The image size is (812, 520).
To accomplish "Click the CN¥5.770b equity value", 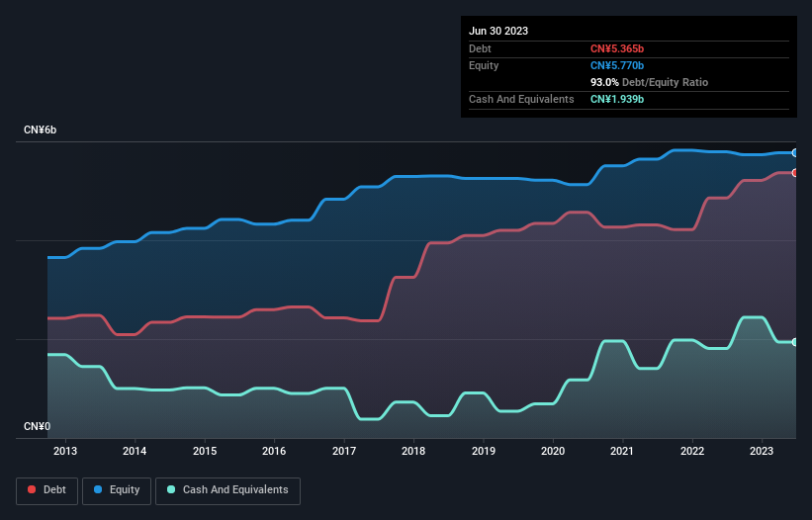I will tap(617, 65).
